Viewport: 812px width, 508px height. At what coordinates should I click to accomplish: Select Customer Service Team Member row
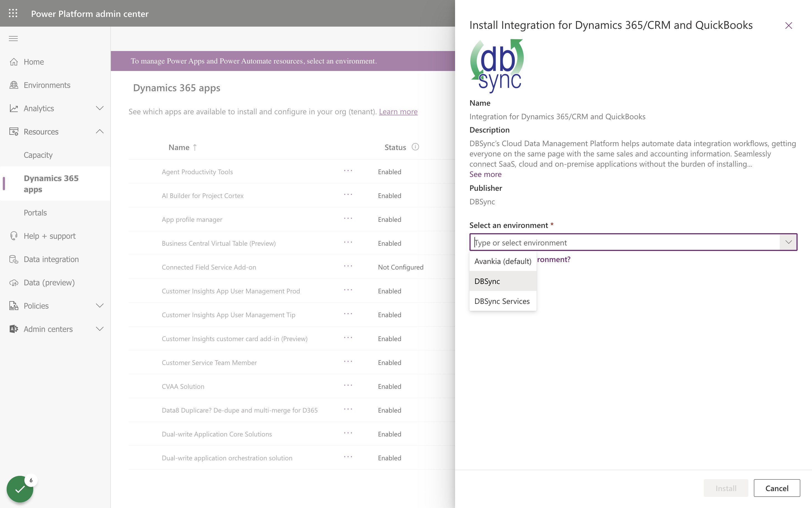click(292, 362)
